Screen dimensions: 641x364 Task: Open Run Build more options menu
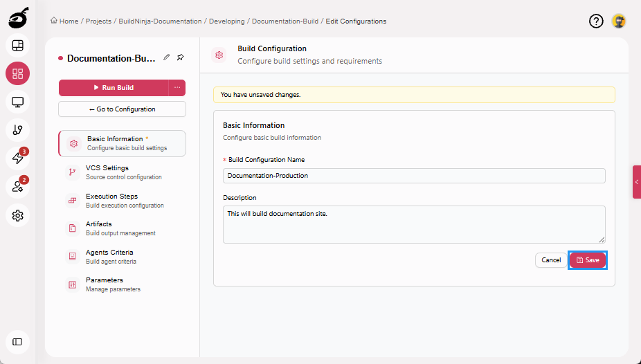click(x=177, y=87)
